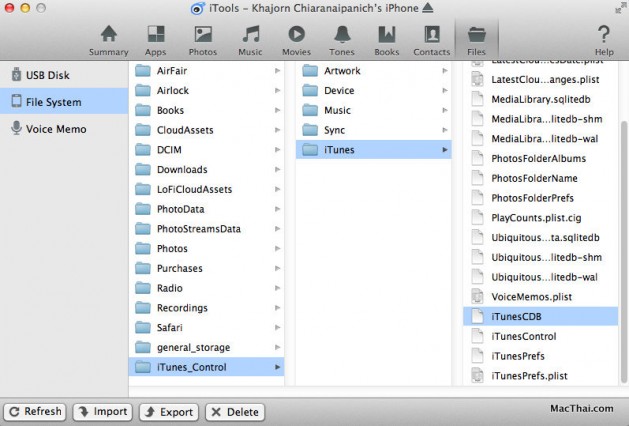The width and height of the screenshot is (629, 426).
Task: Select the LoFiCloudAssets folder
Action: pyautogui.click(x=206, y=189)
